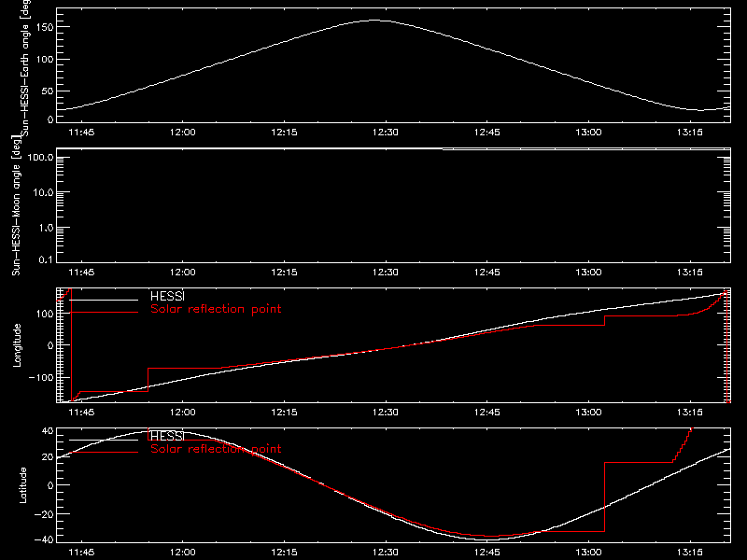Click 0.1 tick on Moon angle axis
The image size is (747, 560).
(46, 259)
